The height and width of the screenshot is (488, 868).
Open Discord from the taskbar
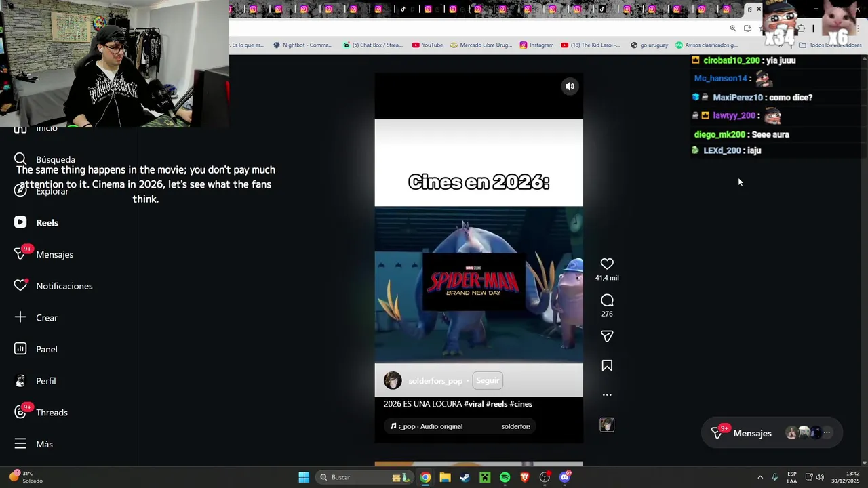click(x=565, y=477)
